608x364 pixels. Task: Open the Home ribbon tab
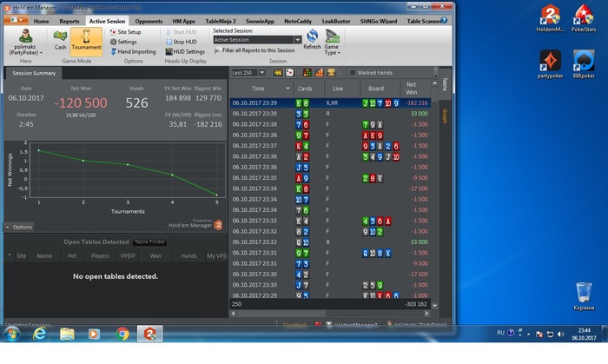tap(41, 22)
